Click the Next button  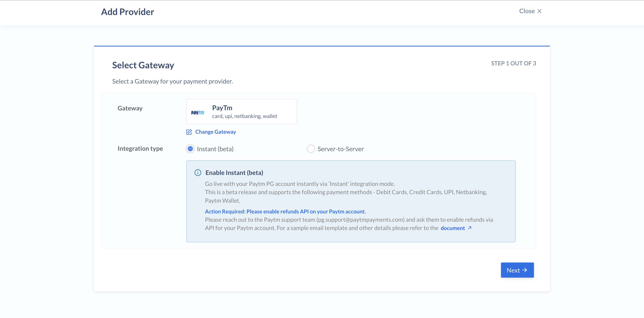coord(517,270)
